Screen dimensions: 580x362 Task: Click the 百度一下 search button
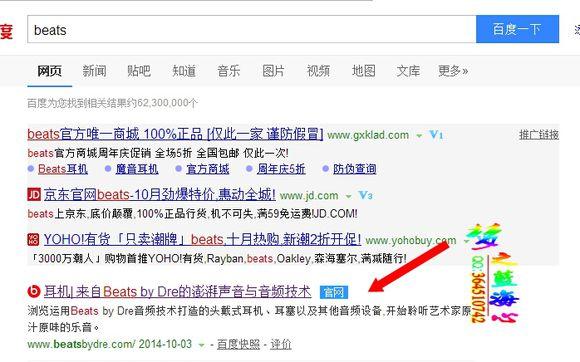(517, 29)
